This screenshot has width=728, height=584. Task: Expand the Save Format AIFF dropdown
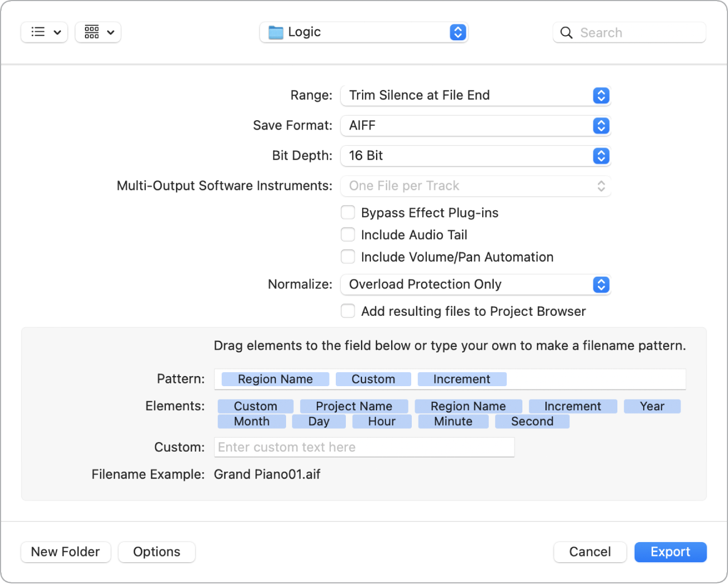tap(475, 126)
